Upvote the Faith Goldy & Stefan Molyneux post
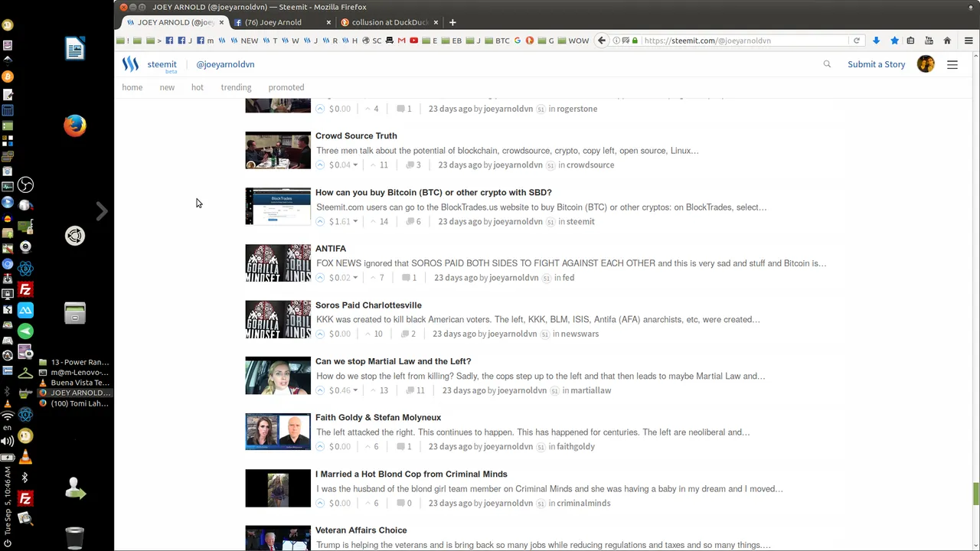This screenshot has height=551, width=980. click(320, 447)
